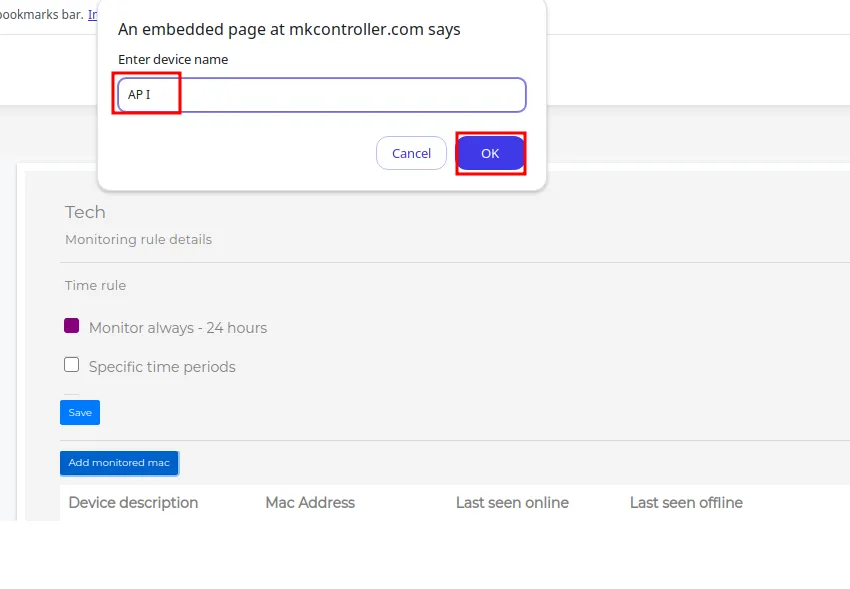Toggle the Monitor always checkbox

(x=72, y=326)
